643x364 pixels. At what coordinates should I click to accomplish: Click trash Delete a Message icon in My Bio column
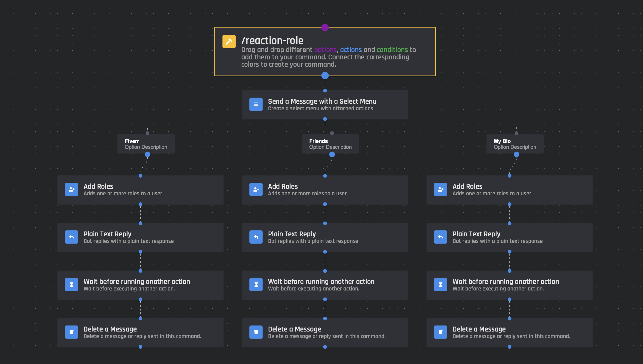tap(440, 332)
